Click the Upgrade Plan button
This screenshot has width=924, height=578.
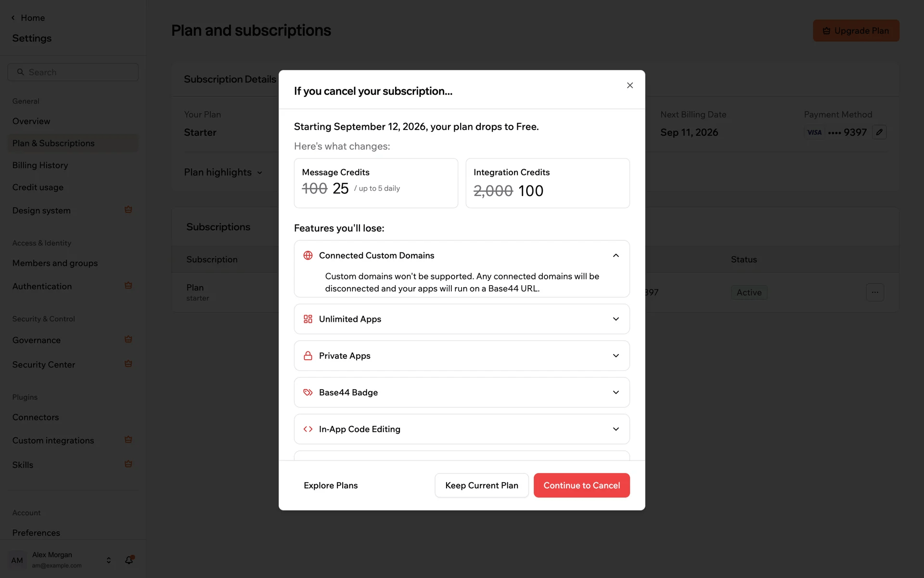tap(856, 30)
